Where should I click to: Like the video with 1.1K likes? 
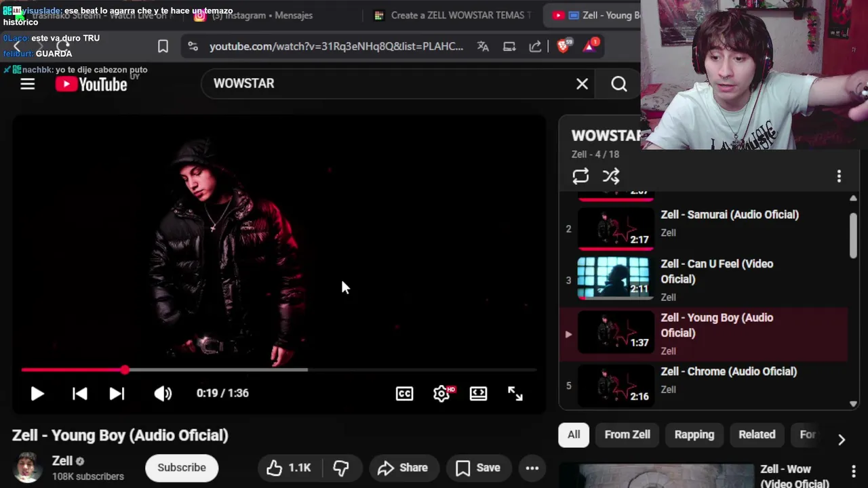288,468
